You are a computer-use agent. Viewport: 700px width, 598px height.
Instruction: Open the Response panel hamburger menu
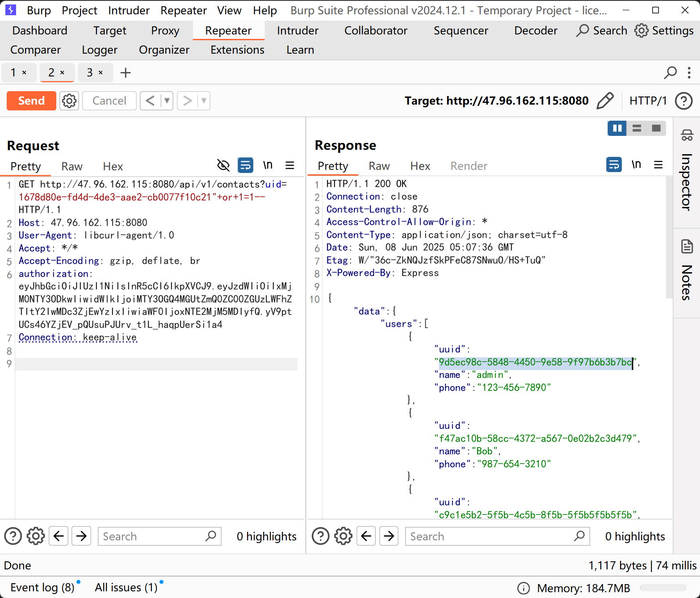point(658,165)
